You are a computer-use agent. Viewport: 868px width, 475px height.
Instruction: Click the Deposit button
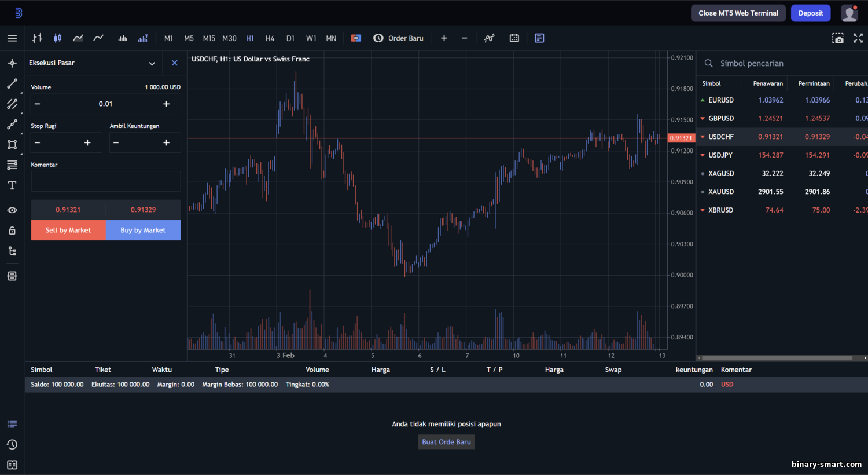811,13
